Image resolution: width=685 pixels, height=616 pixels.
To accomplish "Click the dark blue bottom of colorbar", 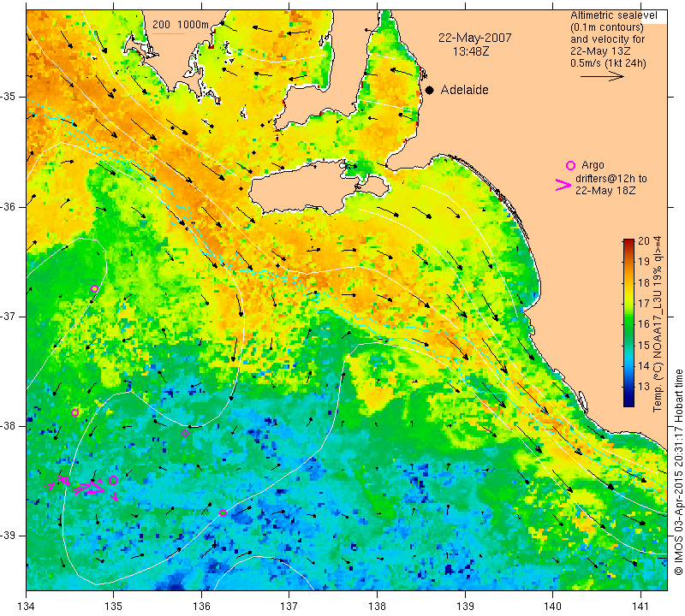I will coord(628,401).
